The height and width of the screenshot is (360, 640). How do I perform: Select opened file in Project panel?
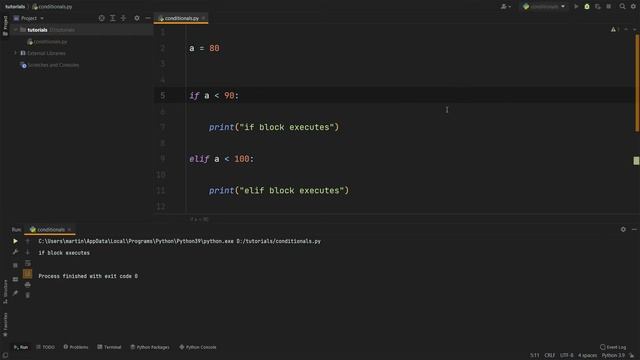point(102,18)
